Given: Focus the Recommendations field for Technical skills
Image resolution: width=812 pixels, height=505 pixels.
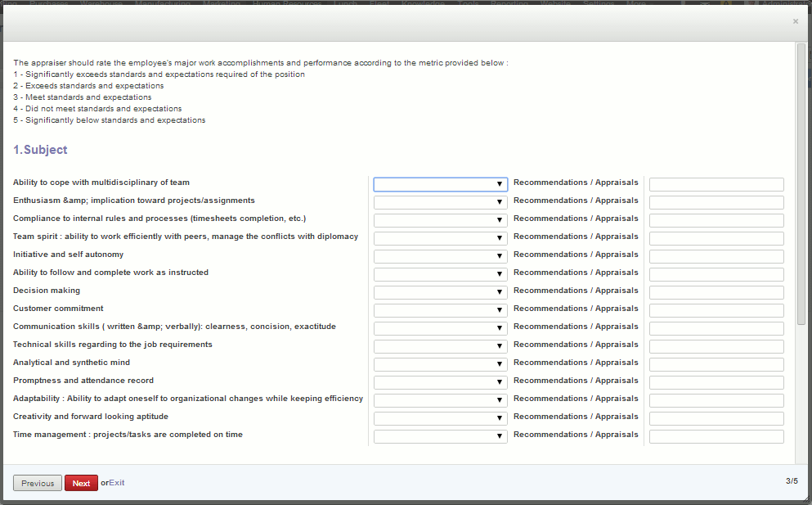Looking at the screenshot, I should click(x=716, y=346).
